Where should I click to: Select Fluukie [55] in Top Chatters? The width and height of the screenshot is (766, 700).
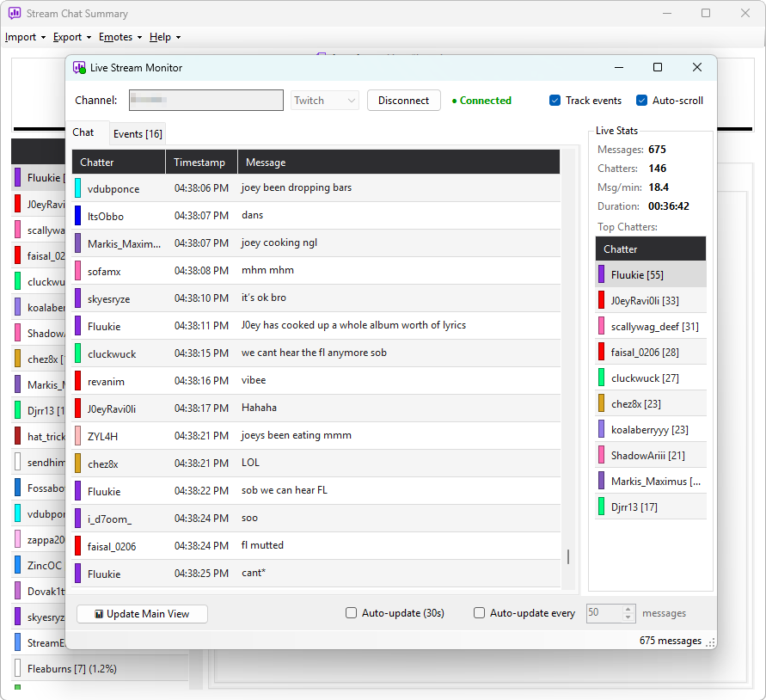coord(651,274)
